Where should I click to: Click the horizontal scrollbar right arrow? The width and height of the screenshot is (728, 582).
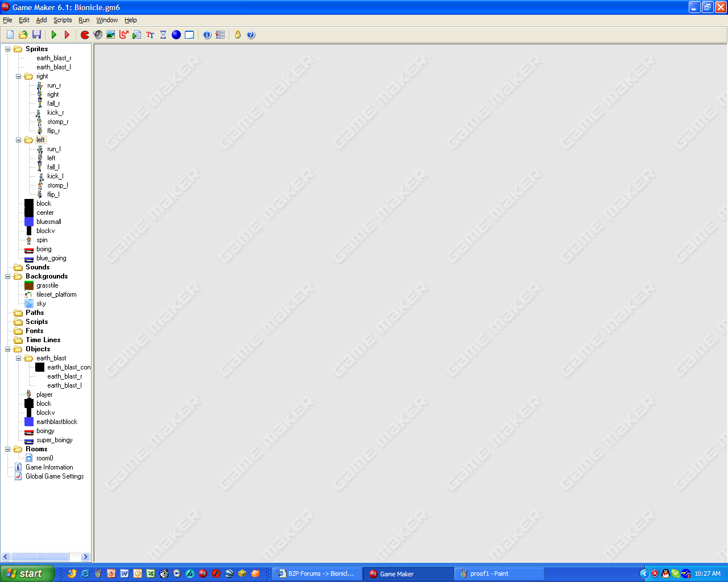[86, 556]
